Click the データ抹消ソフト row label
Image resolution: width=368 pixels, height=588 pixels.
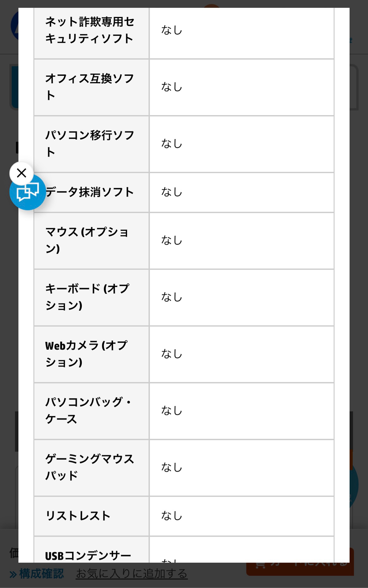(90, 192)
